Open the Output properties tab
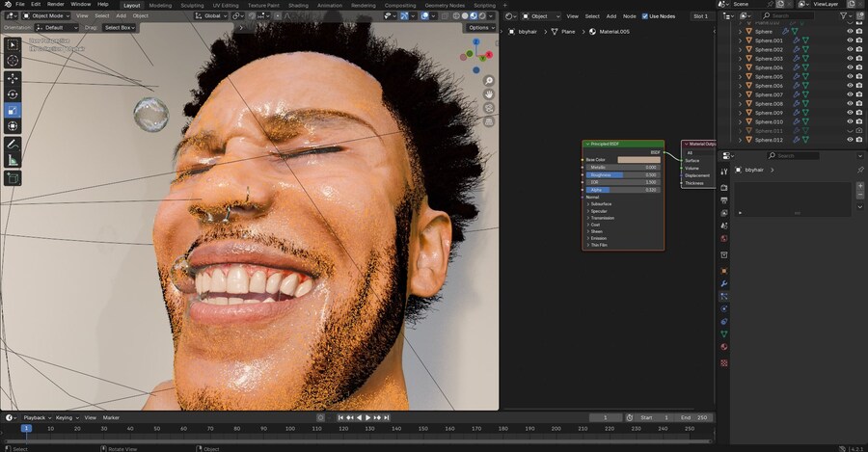Image resolution: width=868 pixels, height=452 pixels. (x=724, y=200)
